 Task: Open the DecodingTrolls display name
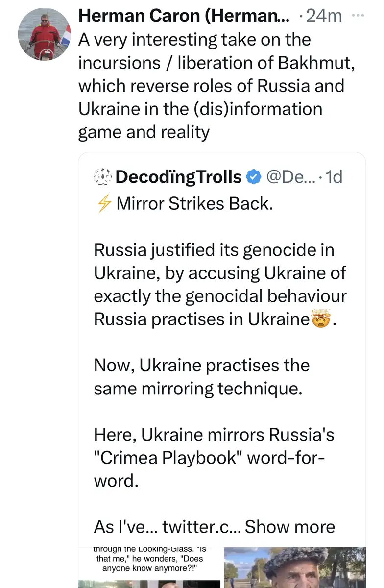[x=178, y=177]
